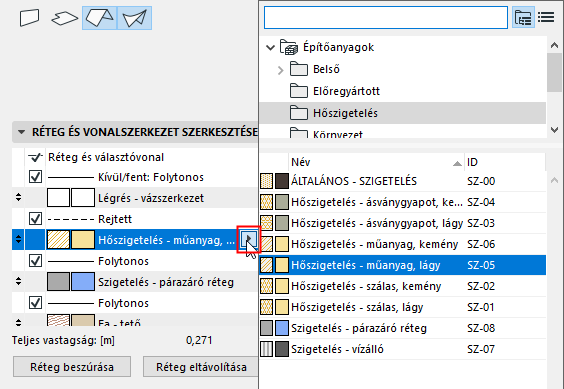Toggle the third highlighted geometry icon
This screenshot has height=389, width=564.
pyautogui.click(x=100, y=18)
